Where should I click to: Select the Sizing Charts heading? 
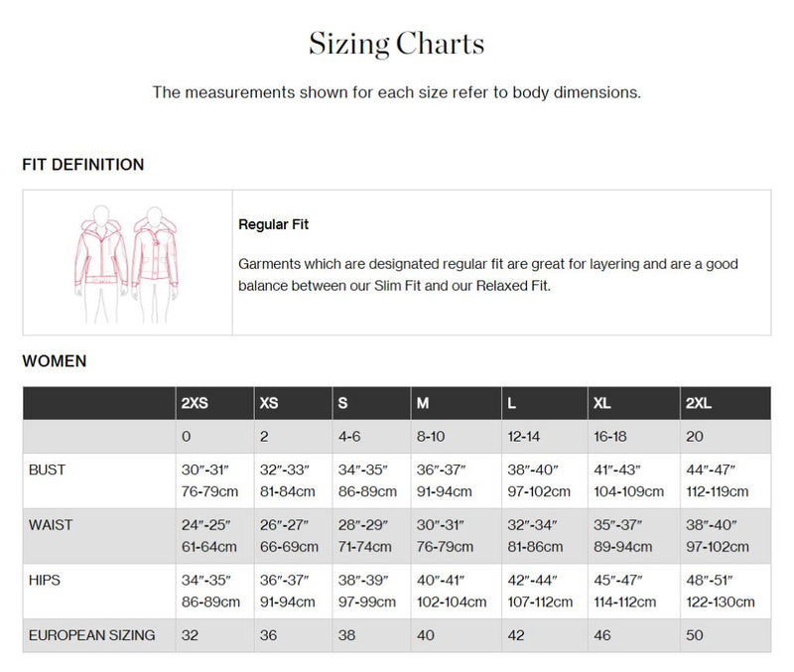click(x=396, y=44)
